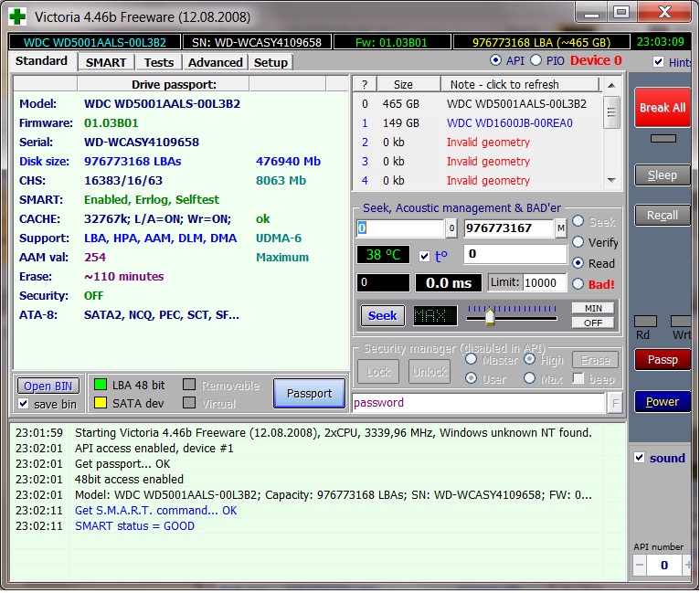The image size is (700, 593).
Task: Click the MIN acoustic button
Action: tap(593, 308)
